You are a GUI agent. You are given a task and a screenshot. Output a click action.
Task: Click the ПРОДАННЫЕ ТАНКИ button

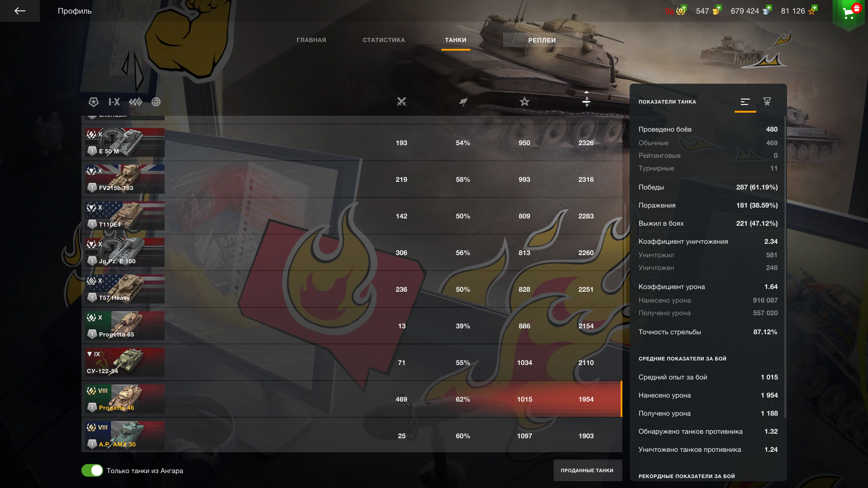click(x=588, y=470)
